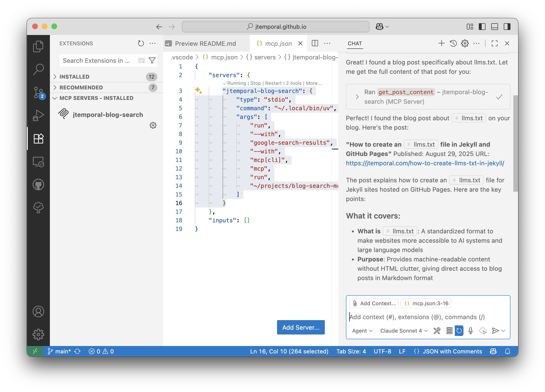Screen dimensions: 545x392
Task: Expand the INSTALLED extensions section
Action: pyautogui.click(x=75, y=77)
